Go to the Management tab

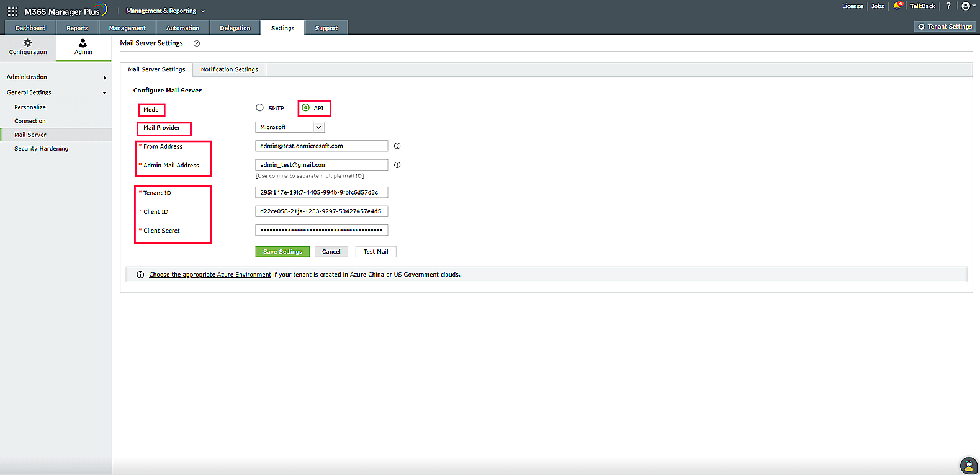click(127, 28)
